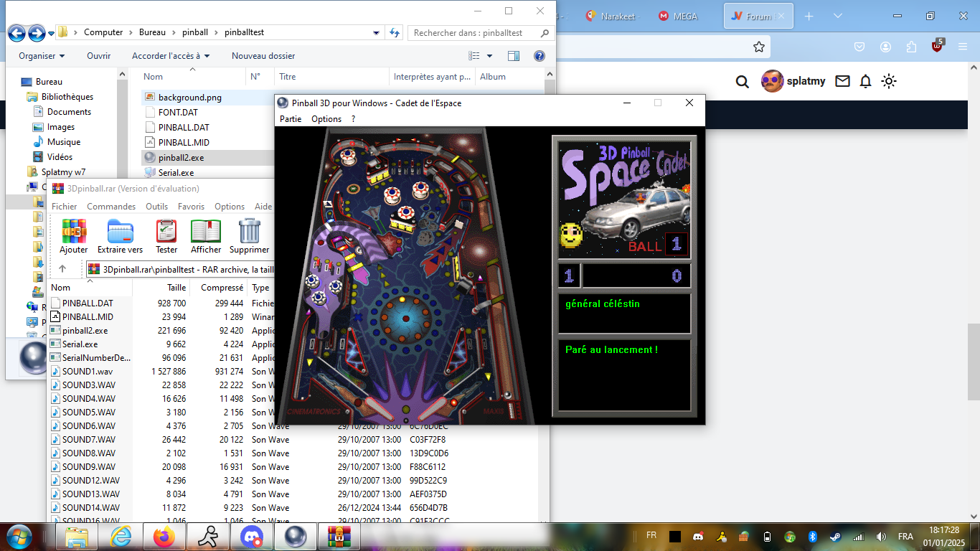Click Nouveau dossier in Explorer toolbar
Image resolution: width=980 pixels, height=551 pixels.
point(263,56)
